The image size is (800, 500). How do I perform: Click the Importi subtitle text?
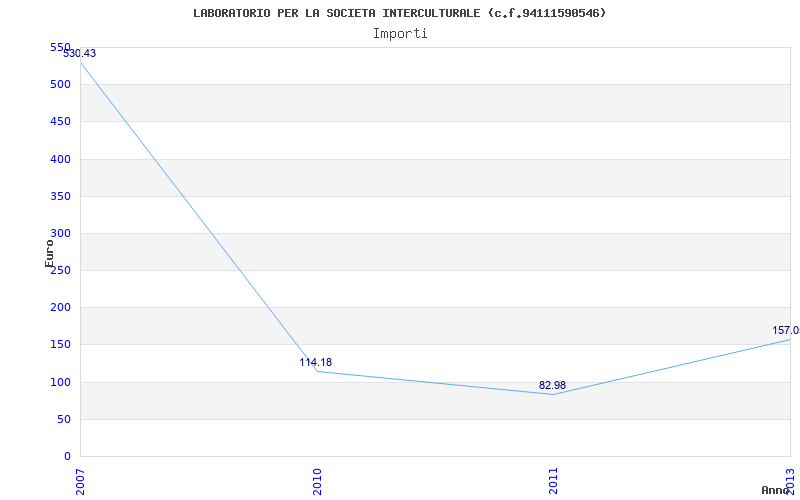pos(400,34)
